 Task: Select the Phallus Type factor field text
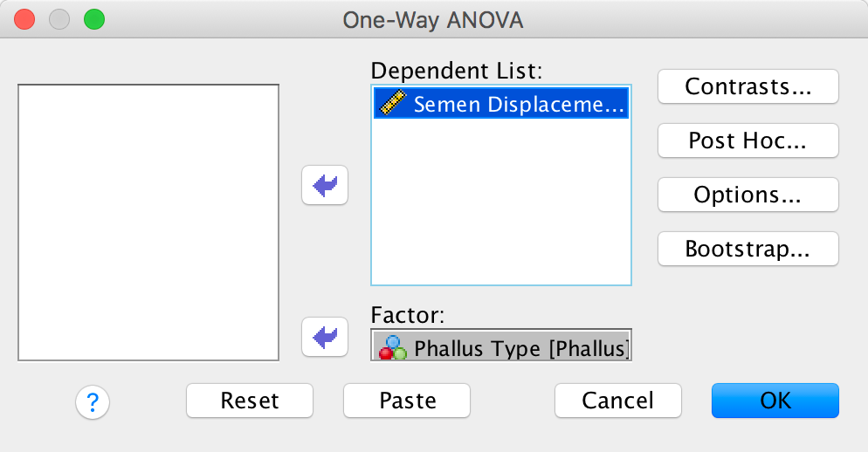521,348
